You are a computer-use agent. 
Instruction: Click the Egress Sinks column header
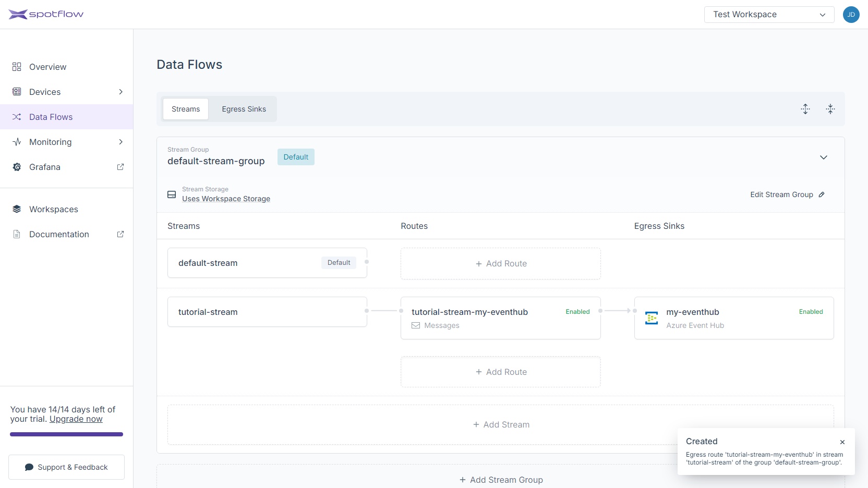pyautogui.click(x=659, y=226)
